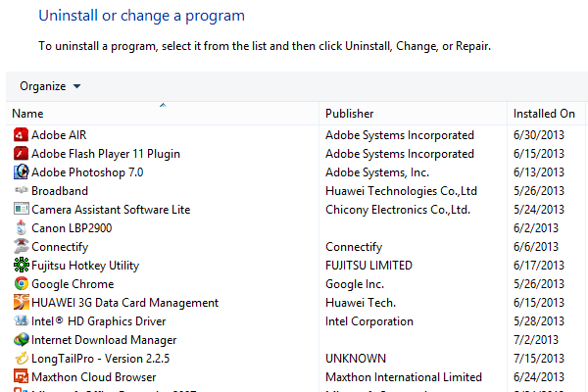The width and height of the screenshot is (588, 392).
Task: Select Camera Assistant Software Lite entry
Action: [111, 210]
